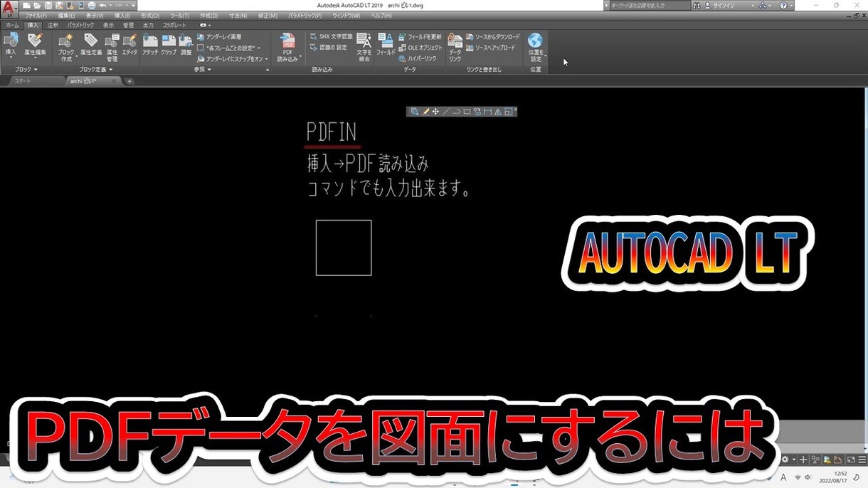
Task: Click the Undo arrow in quick access toolbar
Action: [x=102, y=5]
